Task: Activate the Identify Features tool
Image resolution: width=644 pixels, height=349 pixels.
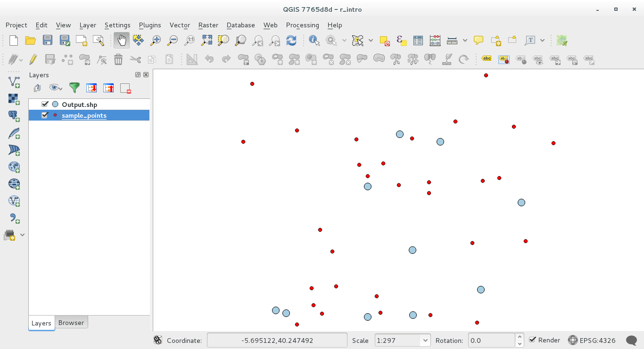Action: point(314,41)
